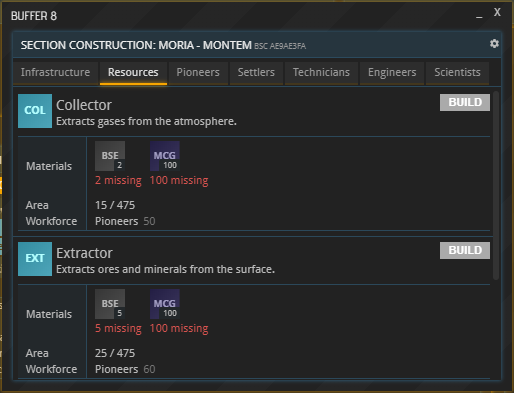Select the MCG material tile under Extractor
The height and width of the screenshot is (393, 514).
(x=165, y=304)
